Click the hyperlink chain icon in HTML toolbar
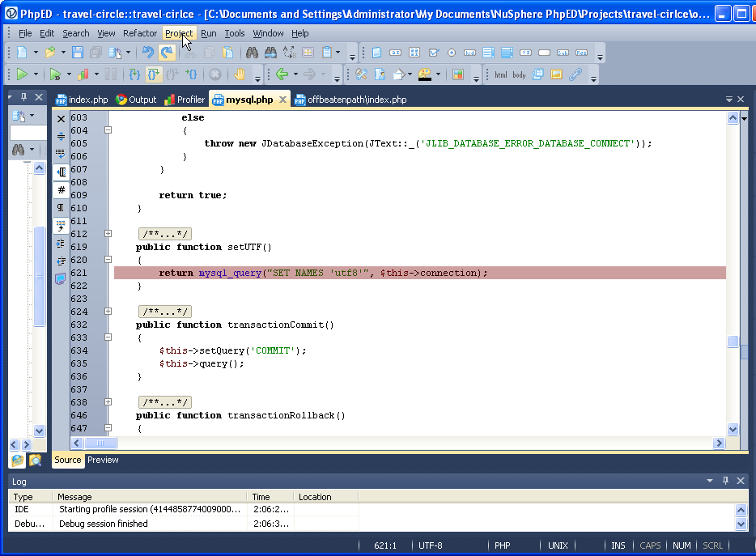756x556 pixels. point(575,74)
